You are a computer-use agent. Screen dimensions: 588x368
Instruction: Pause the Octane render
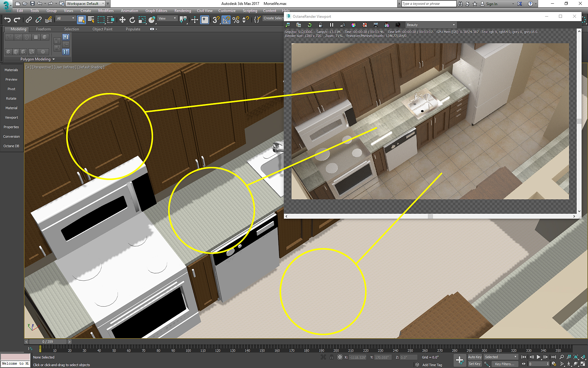(331, 25)
